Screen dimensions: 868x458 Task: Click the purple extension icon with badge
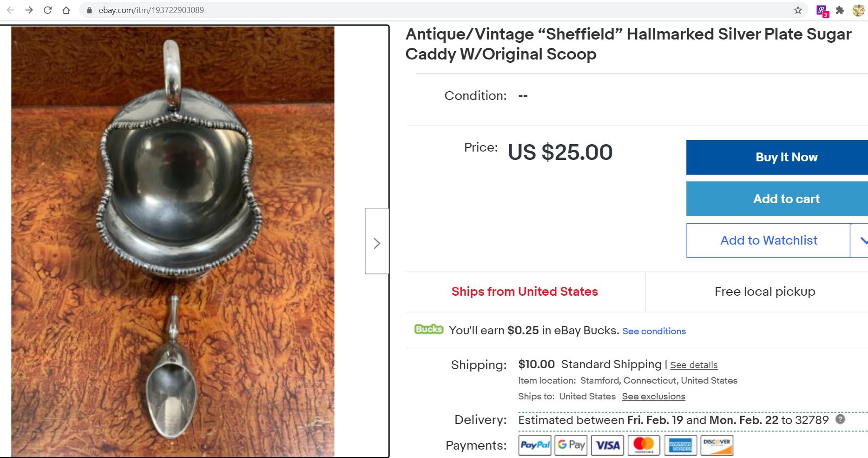point(822,11)
